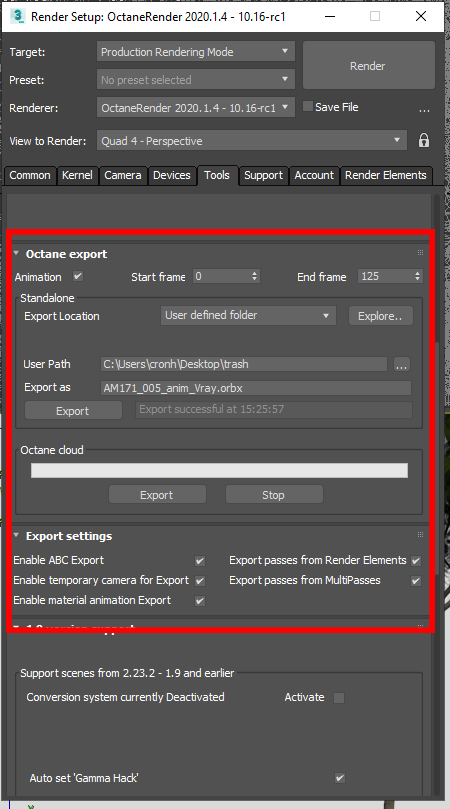Toggle the Save File checkbox
450x809 pixels.
pos(308,106)
